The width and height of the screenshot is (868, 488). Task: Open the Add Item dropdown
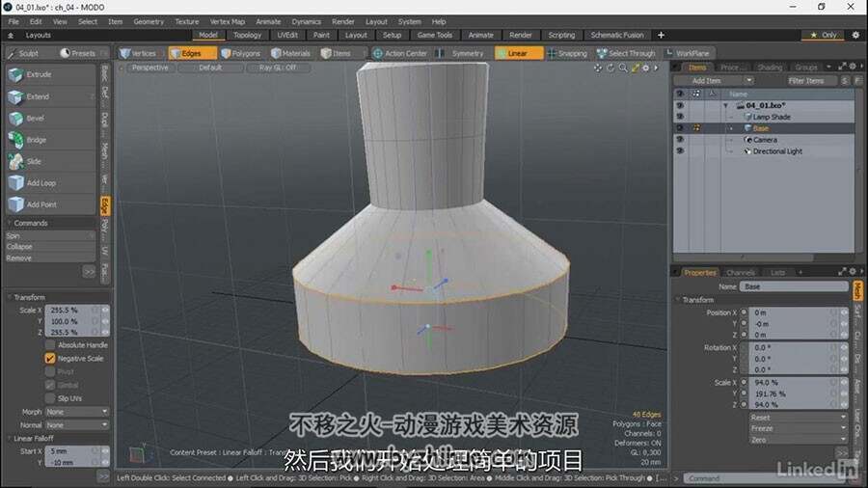714,81
